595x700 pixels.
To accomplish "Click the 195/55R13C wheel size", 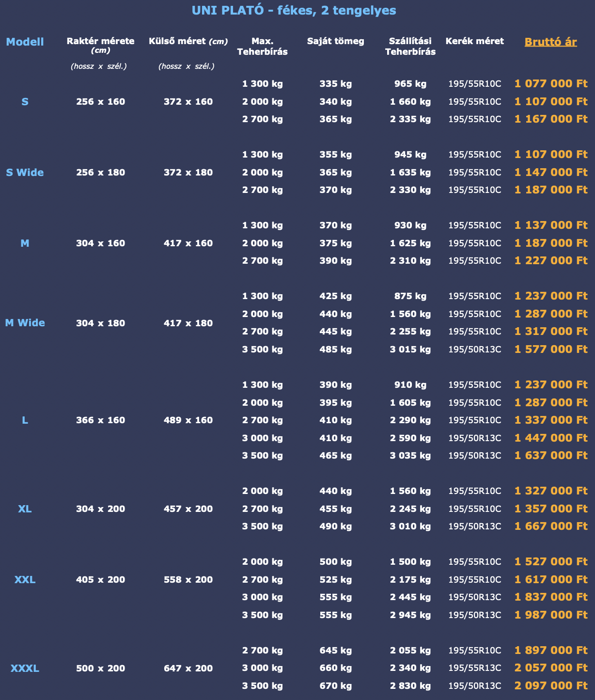I will [x=474, y=668].
